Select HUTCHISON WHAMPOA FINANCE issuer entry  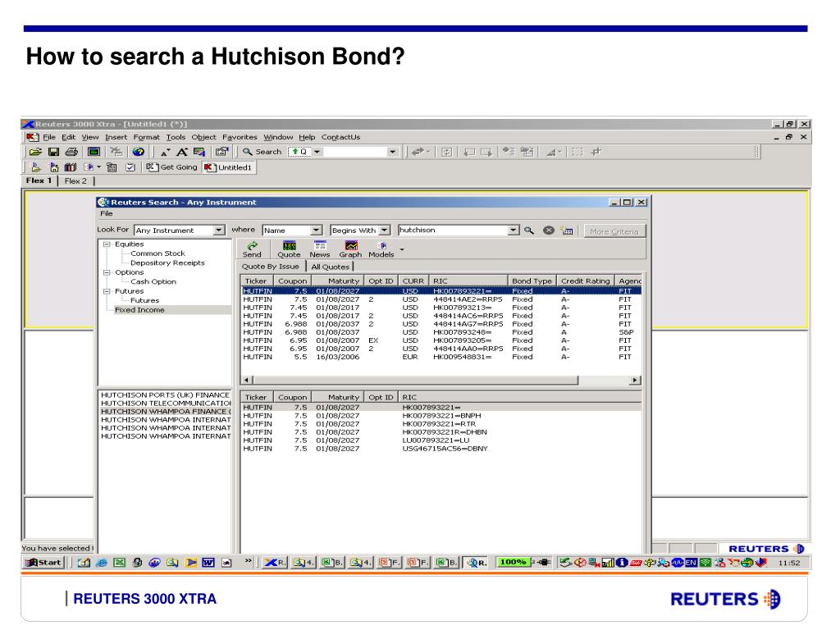[165, 412]
